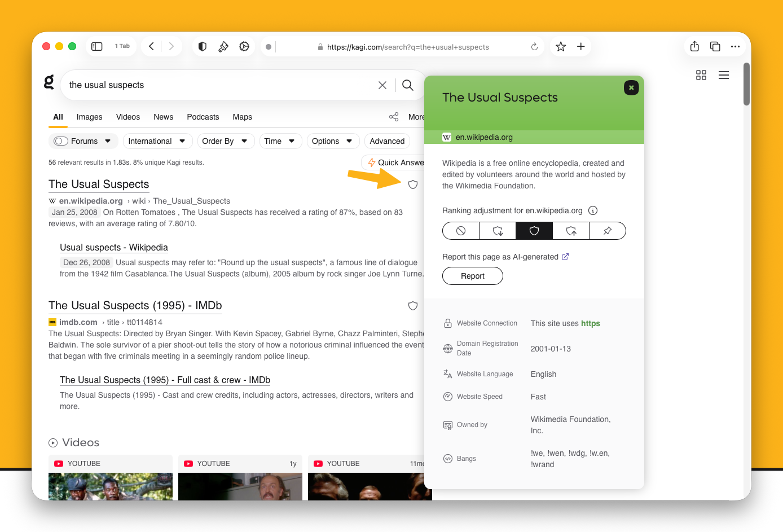783x532 pixels.
Task: Switch to the Podcasts tab
Action: (x=203, y=117)
